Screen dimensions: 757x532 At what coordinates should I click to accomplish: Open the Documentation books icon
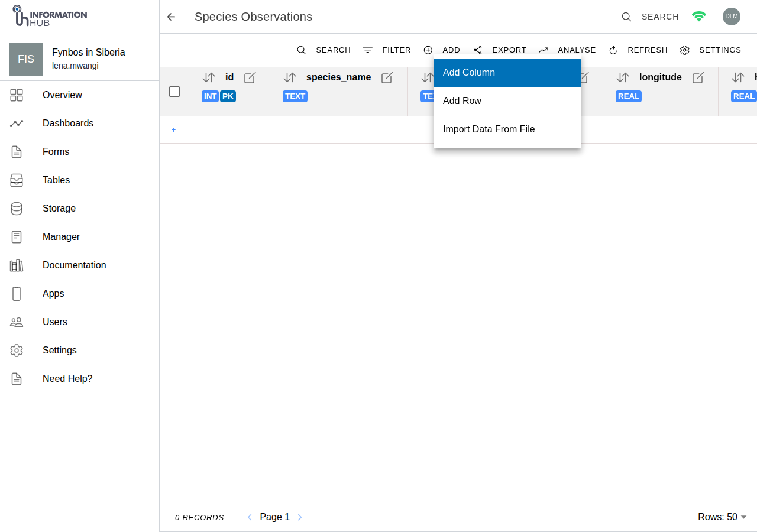[17, 265]
